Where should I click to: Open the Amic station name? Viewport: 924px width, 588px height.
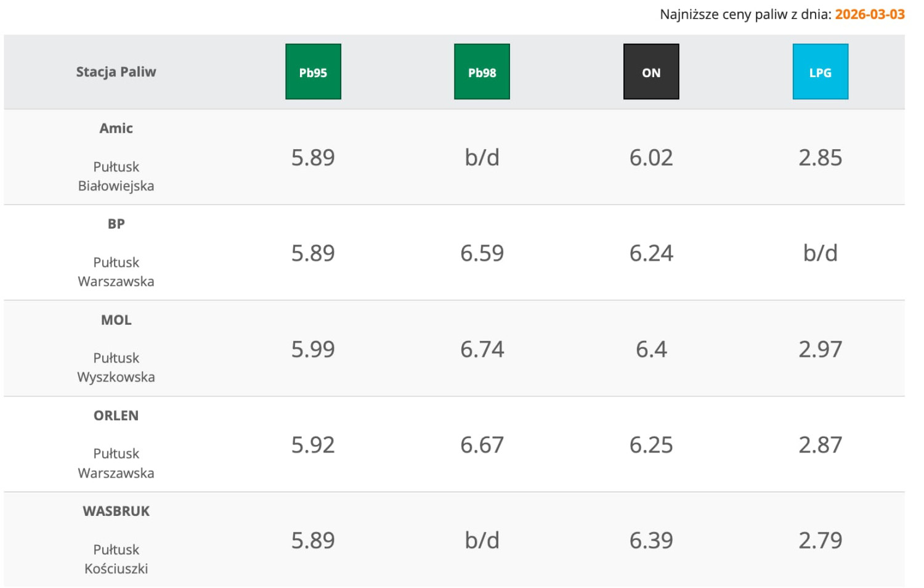[x=116, y=128]
